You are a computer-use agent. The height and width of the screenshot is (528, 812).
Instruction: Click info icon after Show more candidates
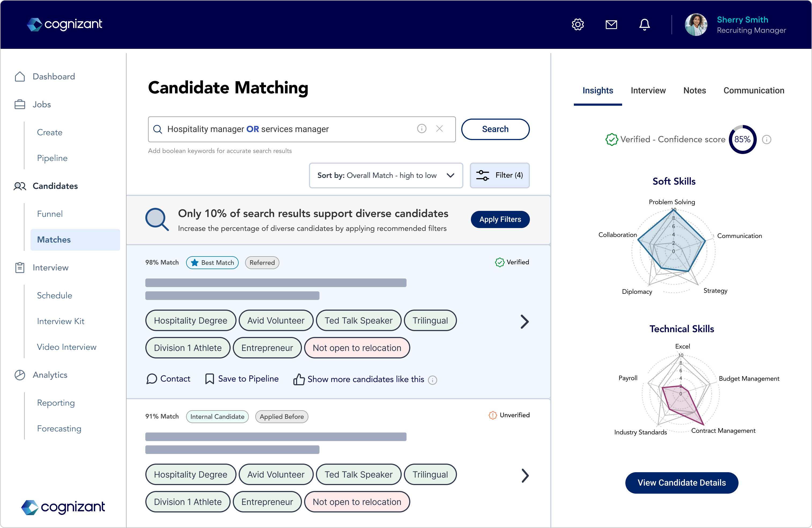coord(432,380)
